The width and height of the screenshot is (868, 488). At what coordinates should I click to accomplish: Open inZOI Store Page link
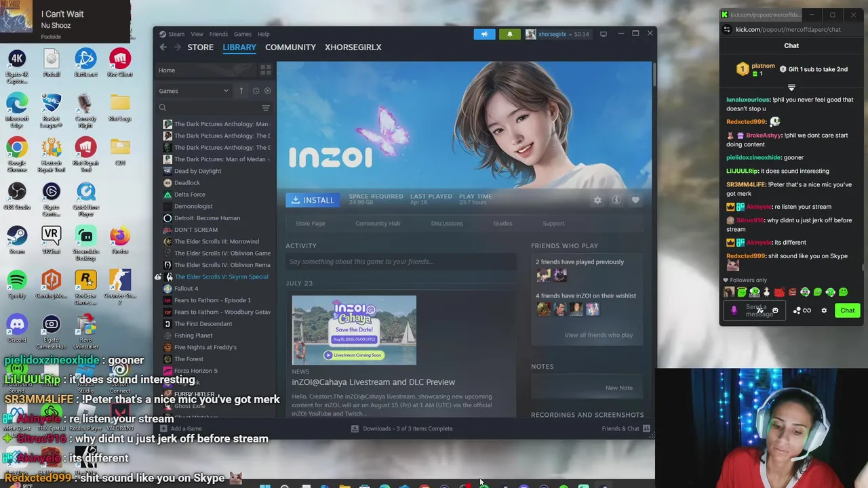pos(310,223)
